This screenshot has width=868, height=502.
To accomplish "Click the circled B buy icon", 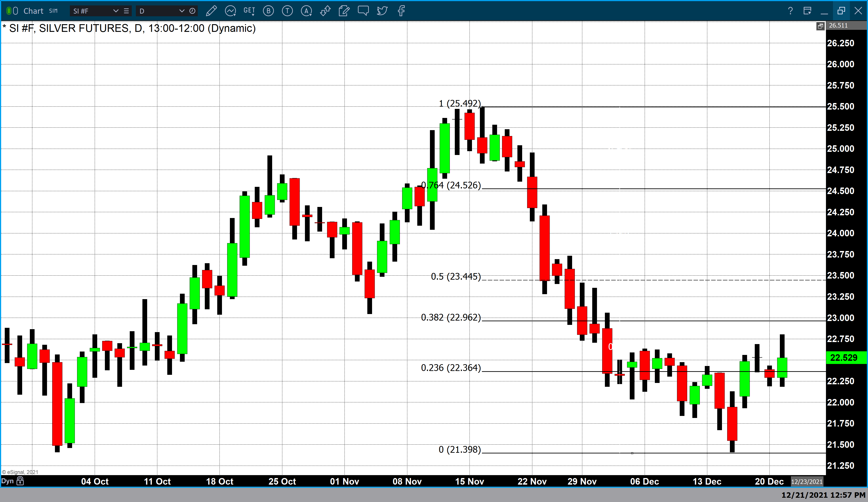I will coord(268,11).
